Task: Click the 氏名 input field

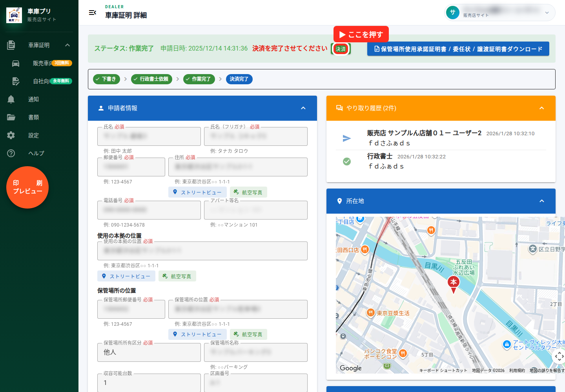Action: click(x=149, y=136)
